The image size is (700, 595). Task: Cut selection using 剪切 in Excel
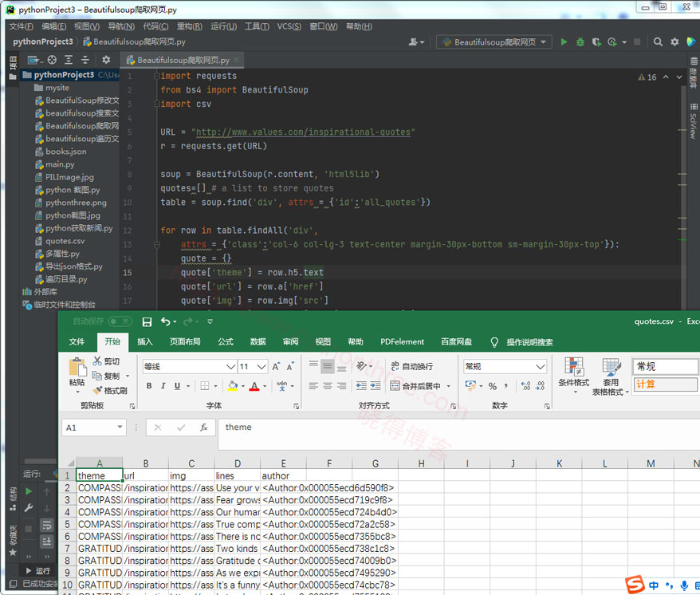pyautogui.click(x=106, y=361)
